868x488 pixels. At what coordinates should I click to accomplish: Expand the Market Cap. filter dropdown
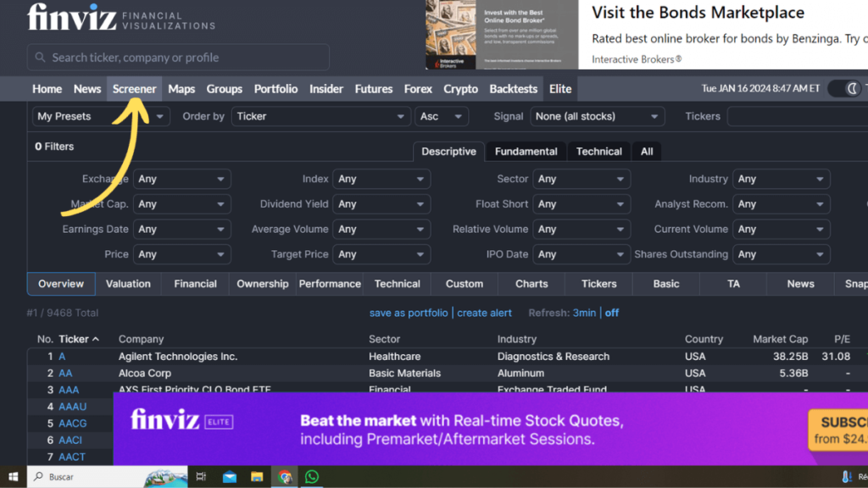pyautogui.click(x=181, y=204)
